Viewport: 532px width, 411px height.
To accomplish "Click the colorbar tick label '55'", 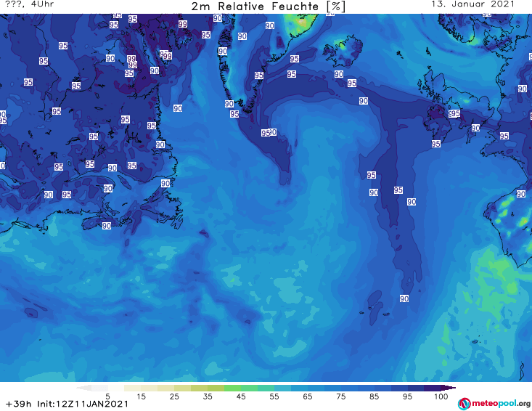I will 274,396.
